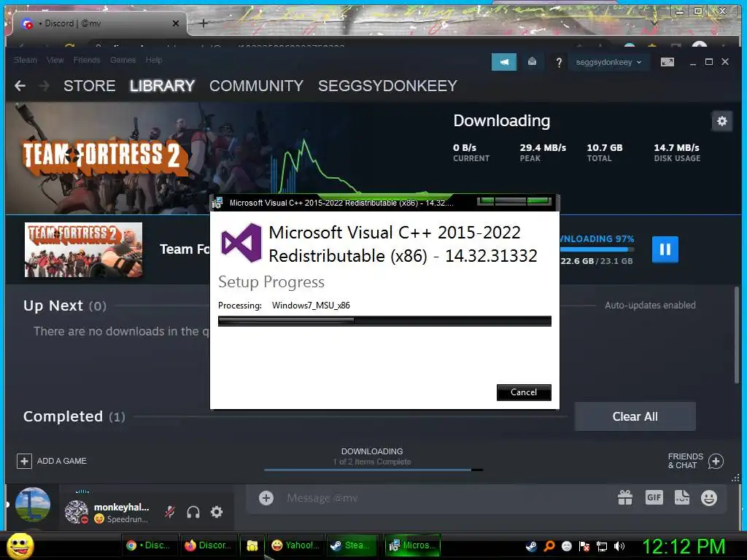747x560 pixels.
Task: Switch to Steam taskbar item
Action: coord(350,545)
